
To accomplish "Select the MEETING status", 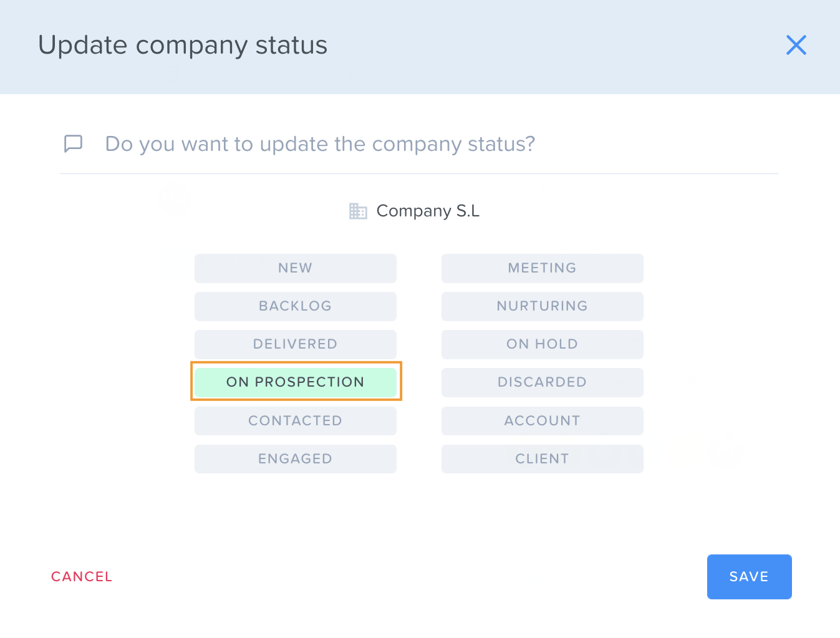I will pyautogui.click(x=543, y=268).
